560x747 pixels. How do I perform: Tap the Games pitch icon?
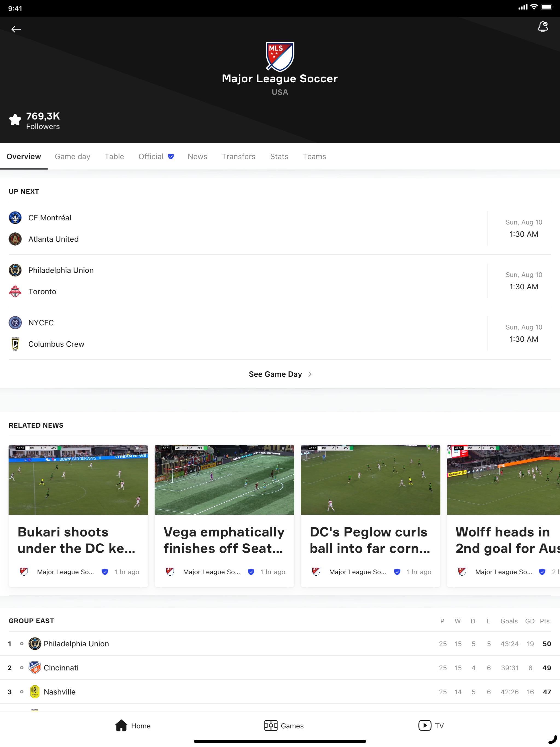pyautogui.click(x=271, y=725)
